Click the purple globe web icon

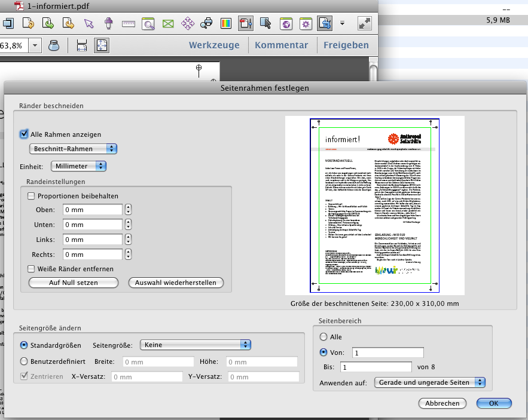[286, 23]
